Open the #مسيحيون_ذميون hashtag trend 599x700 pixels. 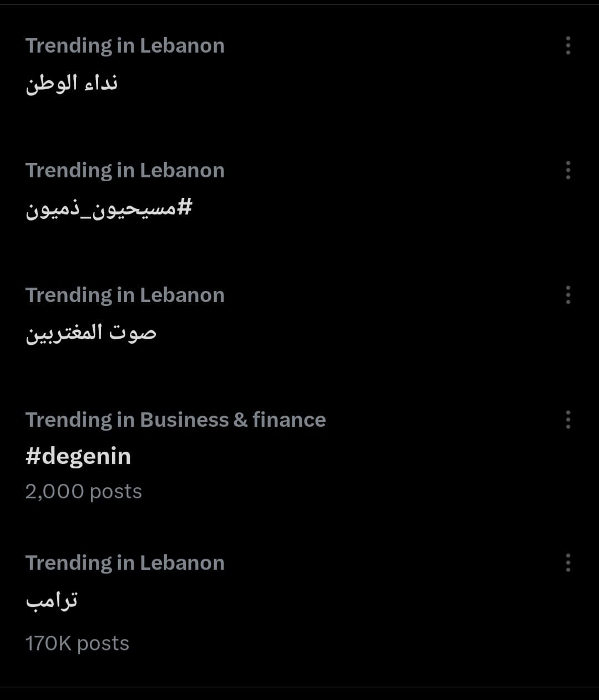[x=109, y=208]
